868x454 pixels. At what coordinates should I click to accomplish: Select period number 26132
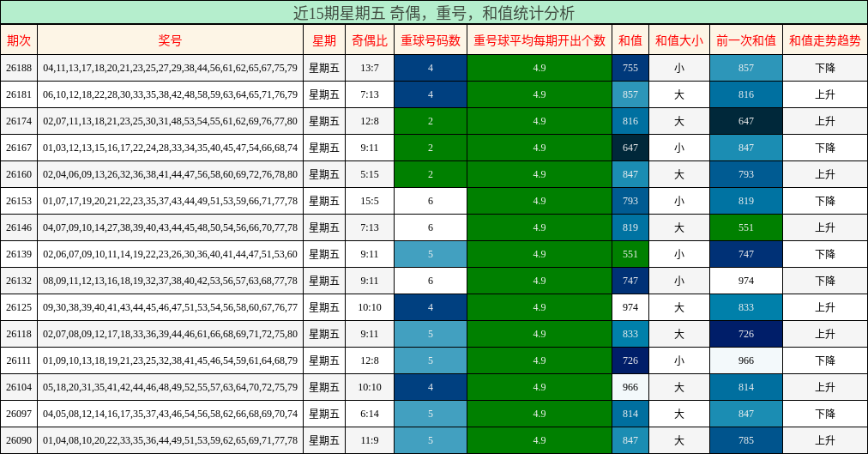pos(19,281)
